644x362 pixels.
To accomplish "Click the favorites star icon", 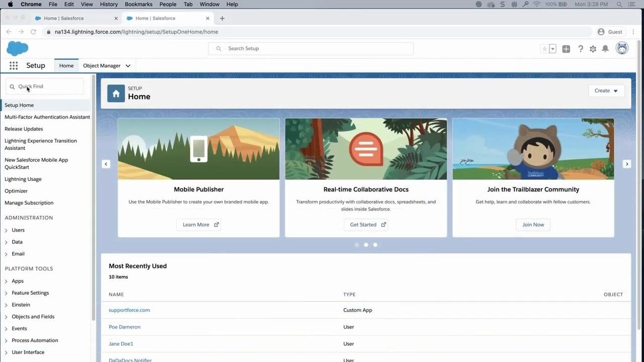I will pyautogui.click(x=544, y=49).
